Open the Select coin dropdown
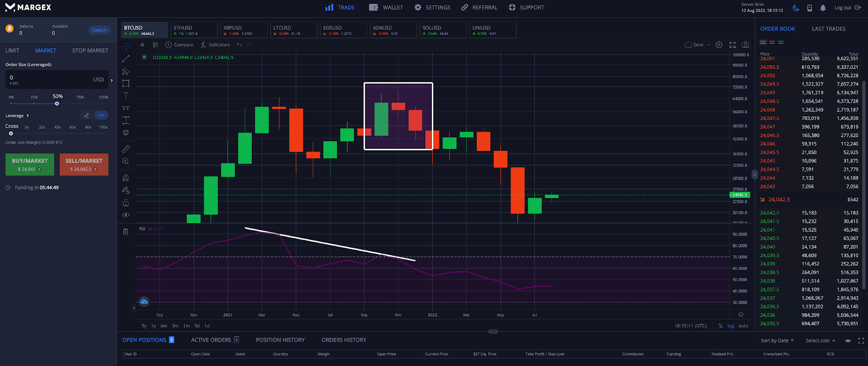The width and height of the screenshot is (868, 366). pyautogui.click(x=820, y=340)
